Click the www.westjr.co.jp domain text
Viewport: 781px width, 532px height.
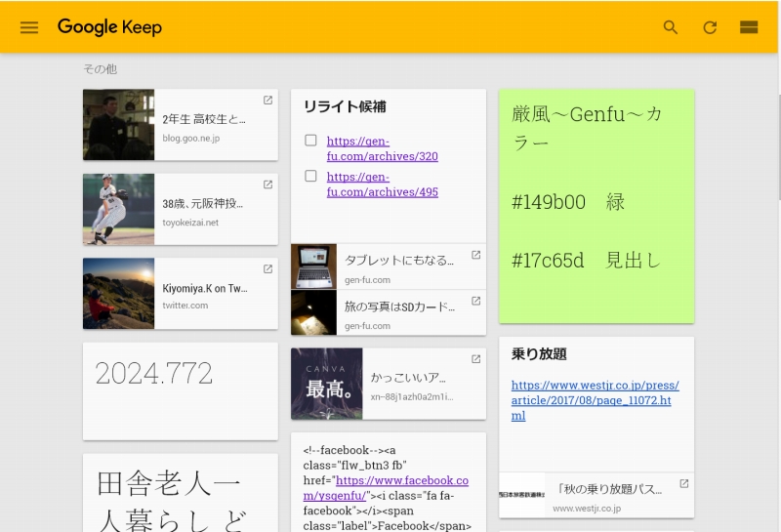point(587,509)
